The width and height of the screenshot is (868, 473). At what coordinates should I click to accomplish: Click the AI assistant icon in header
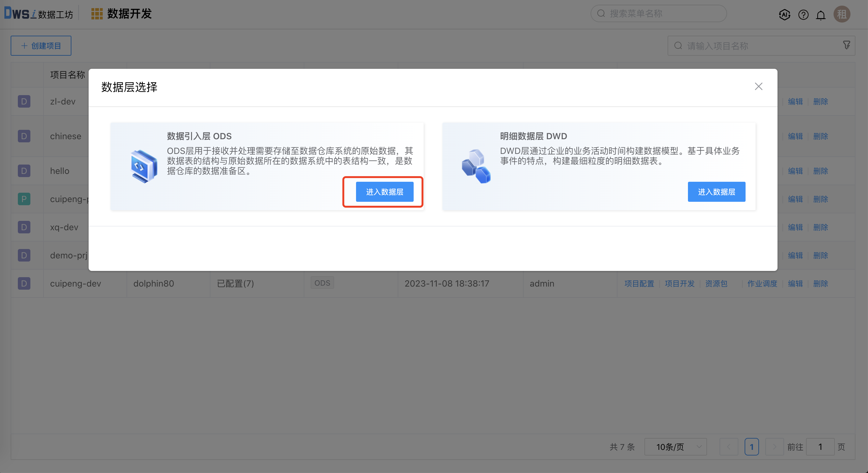pos(784,14)
